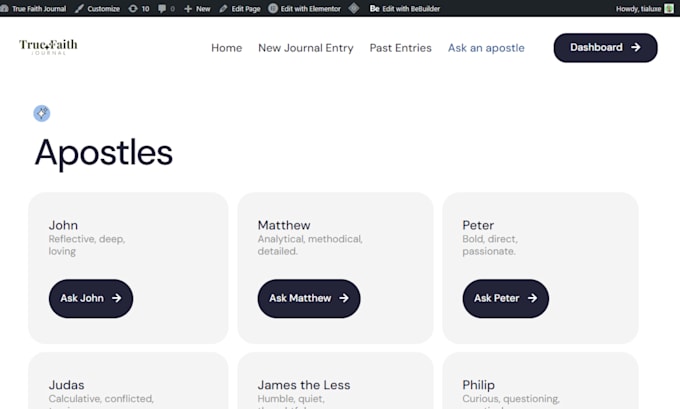
Task: Open the Howdy, tialuxe account menu
Action: [644, 9]
